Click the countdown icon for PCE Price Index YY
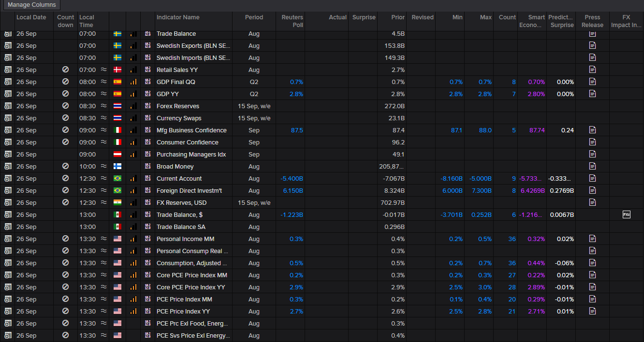644x342 pixels. point(65,312)
